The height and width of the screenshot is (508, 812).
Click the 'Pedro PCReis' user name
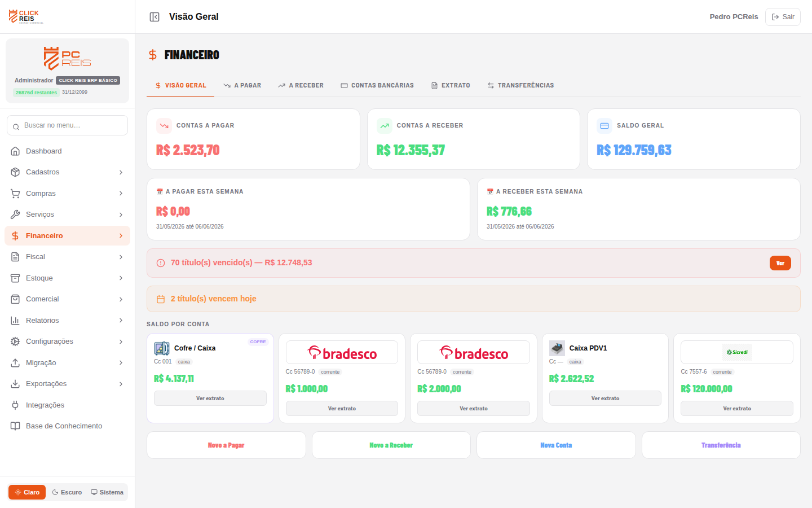pyautogui.click(x=734, y=17)
